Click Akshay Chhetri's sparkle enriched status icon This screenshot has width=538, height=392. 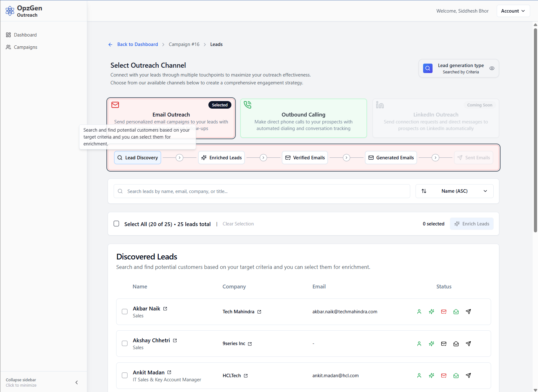pos(432,344)
